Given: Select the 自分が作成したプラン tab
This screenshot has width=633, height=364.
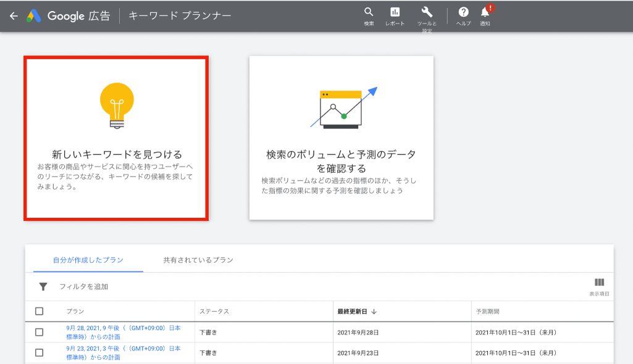Looking at the screenshot, I should click(86, 260).
